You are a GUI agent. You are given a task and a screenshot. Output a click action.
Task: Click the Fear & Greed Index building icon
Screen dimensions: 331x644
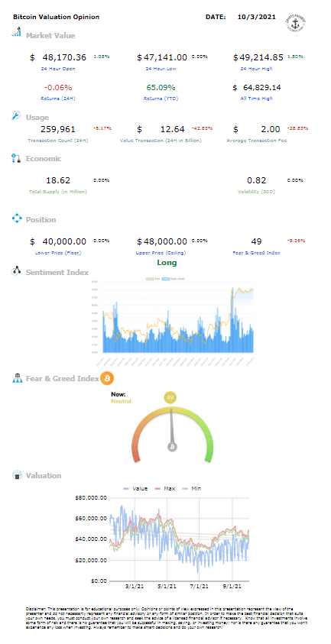pyautogui.click(x=17, y=378)
